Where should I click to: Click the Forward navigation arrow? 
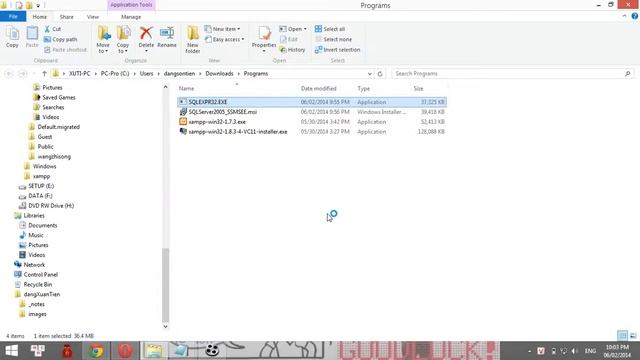click(22, 73)
